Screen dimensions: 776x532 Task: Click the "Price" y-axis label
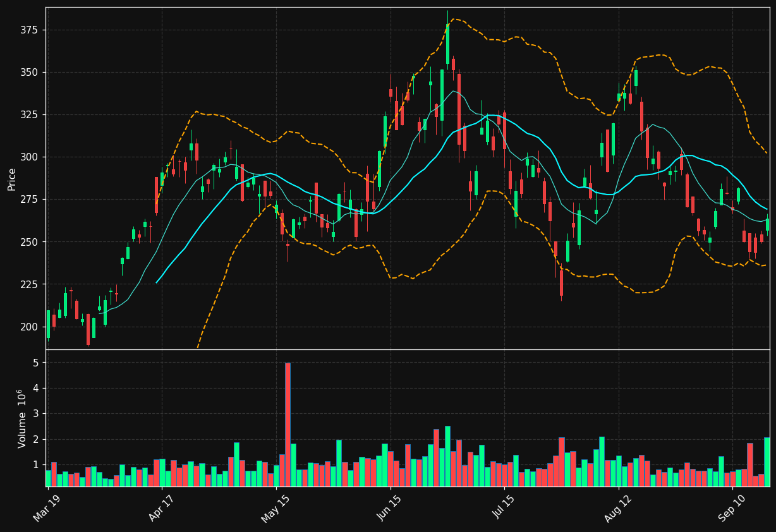click(x=12, y=179)
